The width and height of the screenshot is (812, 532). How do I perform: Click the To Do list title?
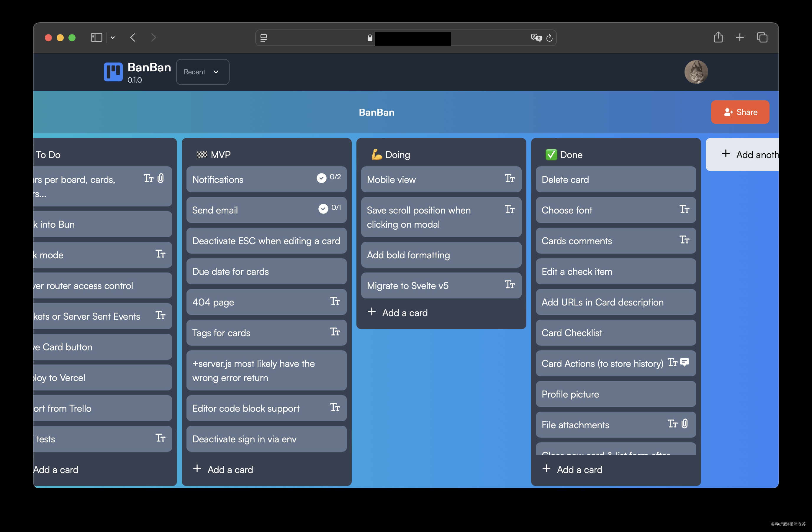tap(48, 155)
